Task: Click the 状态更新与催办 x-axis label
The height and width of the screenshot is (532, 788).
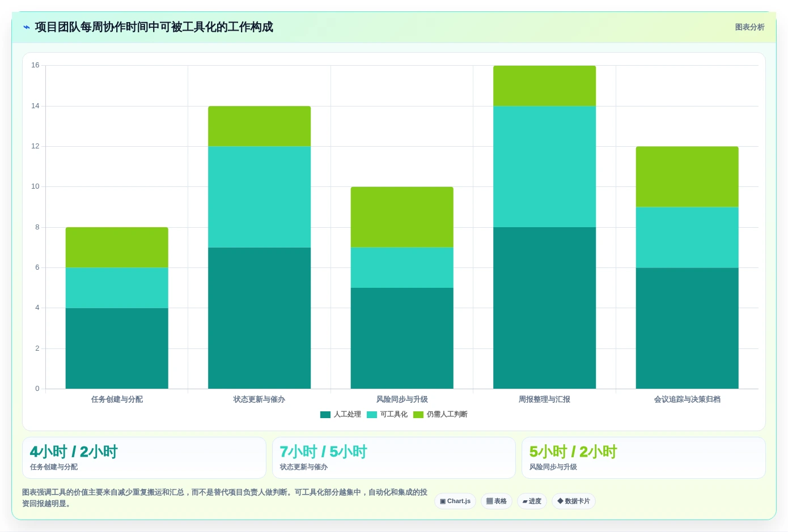Action: pyautogui.click(x=260, y=399)
